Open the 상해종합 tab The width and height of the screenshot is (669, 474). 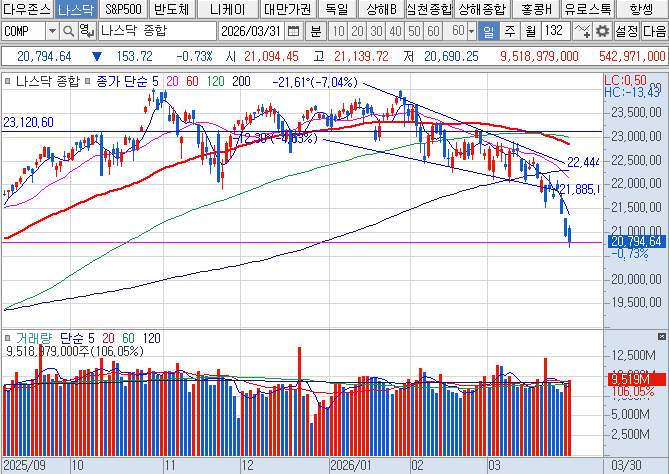pos(482,9)
